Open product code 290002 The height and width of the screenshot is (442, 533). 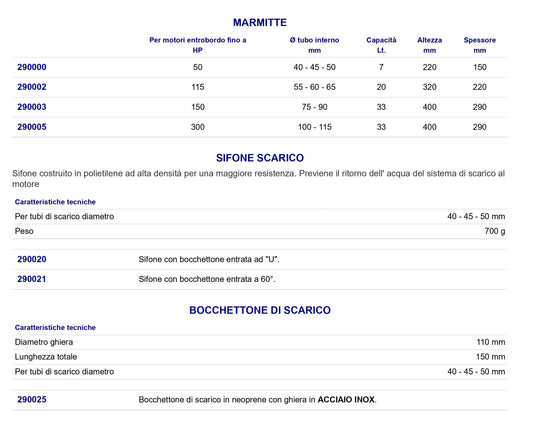click(x=32, y=87)
